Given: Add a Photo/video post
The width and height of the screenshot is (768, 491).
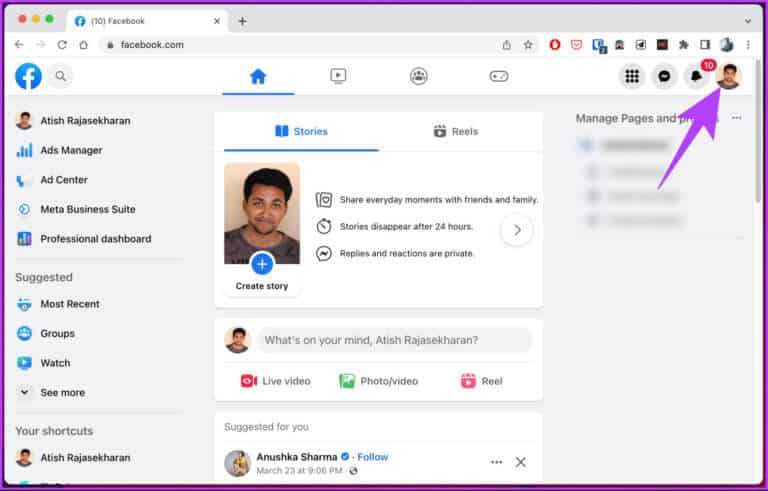Looking at the screenshot, I should (x=379, y=381).
